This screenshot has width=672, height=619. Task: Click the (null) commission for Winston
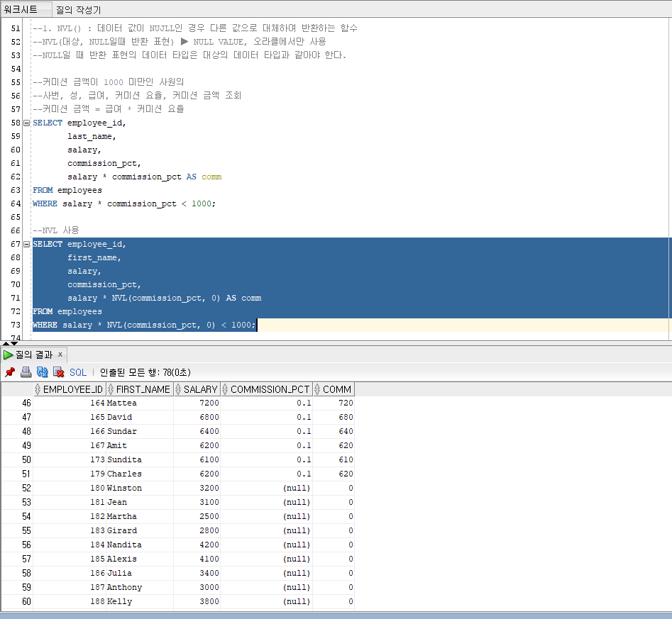click(266, 488)
